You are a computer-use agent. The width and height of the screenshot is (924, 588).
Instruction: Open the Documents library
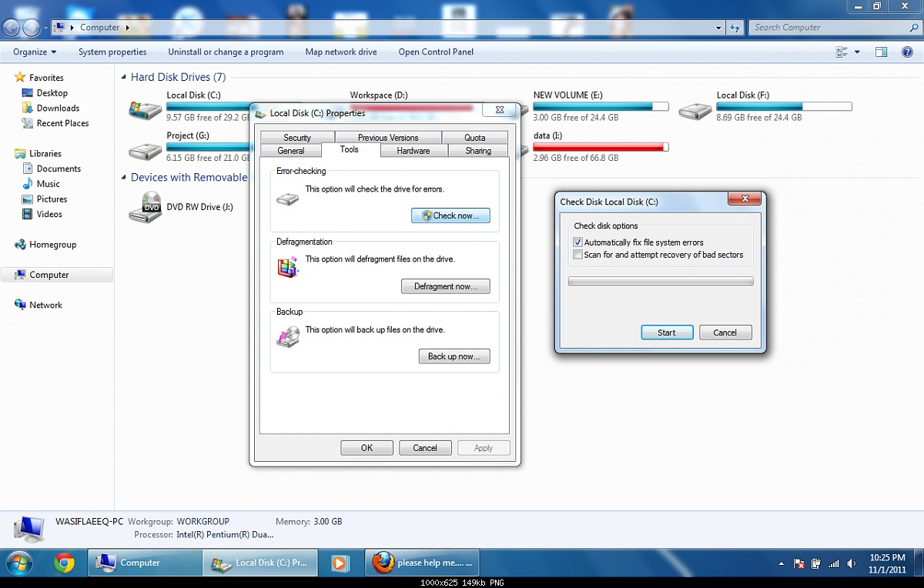click(59, 169)
